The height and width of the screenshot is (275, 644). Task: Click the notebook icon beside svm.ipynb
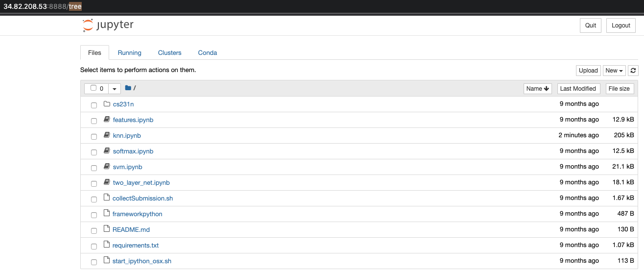click(107, 167)
